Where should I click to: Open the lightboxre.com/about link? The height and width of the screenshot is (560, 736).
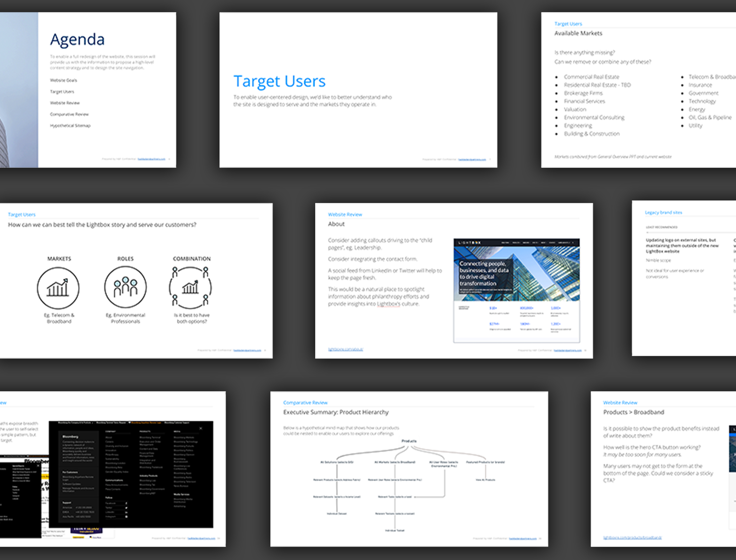[x=346, y=349]
